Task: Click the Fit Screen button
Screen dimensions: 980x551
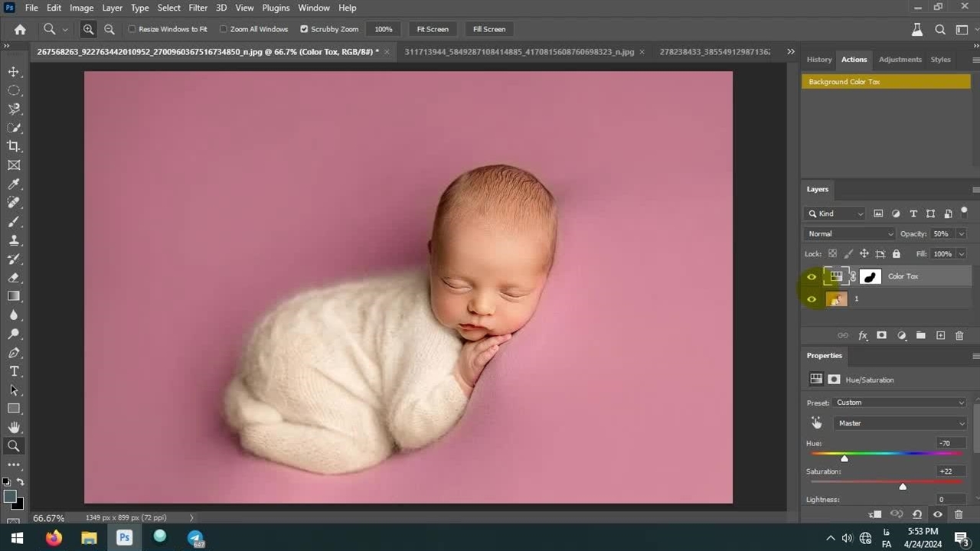Action: pyautogui.click(x=433, y=29)
